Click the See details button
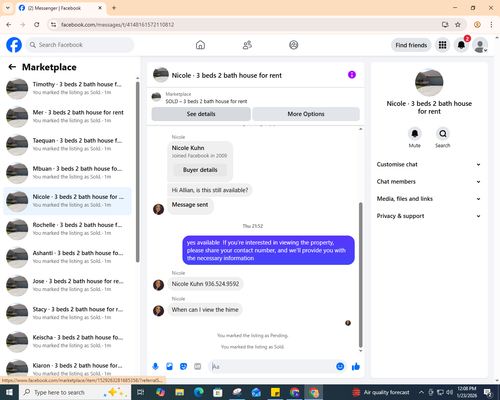The image size is (500, 400). [201, 114]
